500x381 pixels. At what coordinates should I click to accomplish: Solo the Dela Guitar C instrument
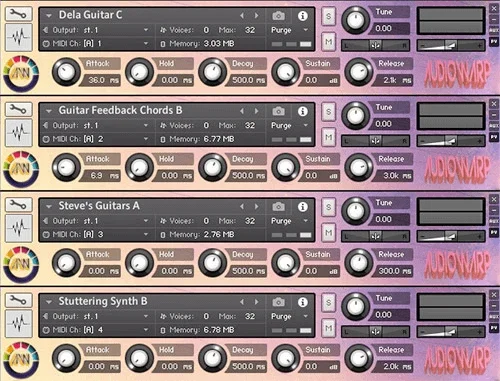pos(329,16)
